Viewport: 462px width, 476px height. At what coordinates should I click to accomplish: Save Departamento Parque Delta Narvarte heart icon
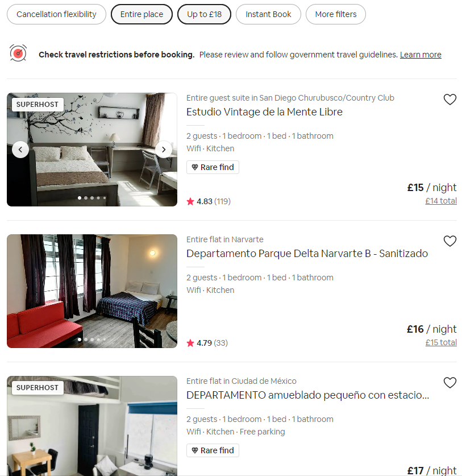[x=450, y=241]
